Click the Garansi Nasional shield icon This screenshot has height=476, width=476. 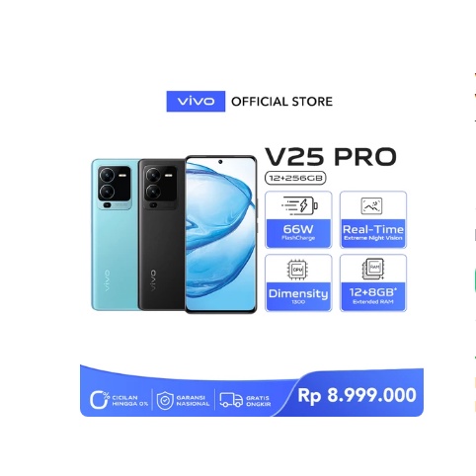(x=165, y=400)
